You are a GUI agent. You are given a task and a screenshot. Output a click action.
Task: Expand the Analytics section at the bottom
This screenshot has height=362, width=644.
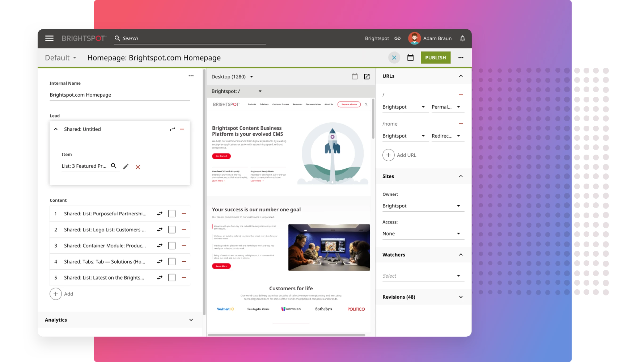tap(191, 320)
